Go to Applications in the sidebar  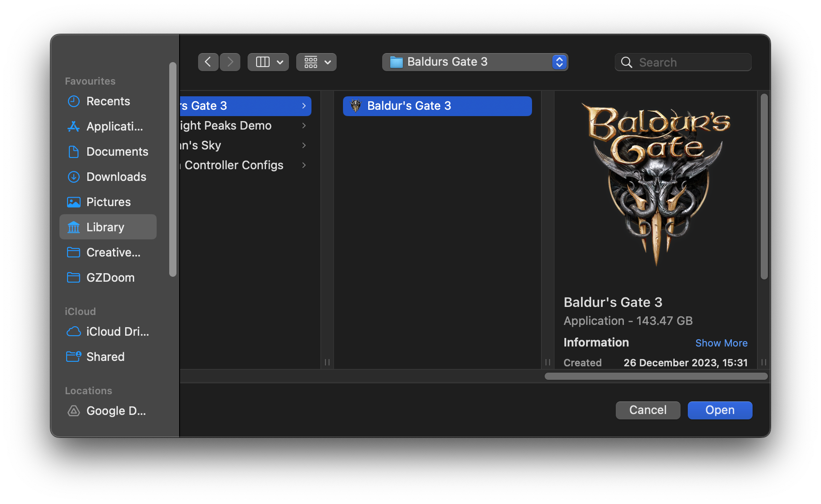tap(108, 126)
